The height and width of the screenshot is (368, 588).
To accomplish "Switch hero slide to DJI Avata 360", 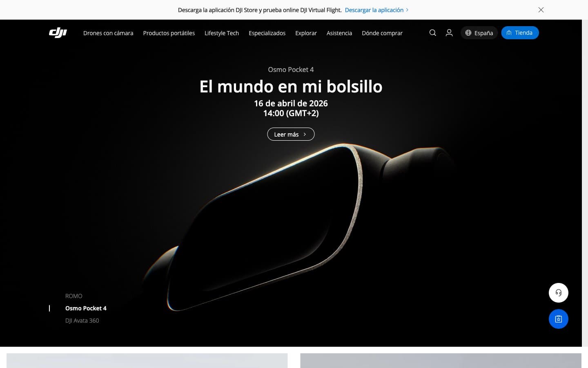I will click(82, 321).
